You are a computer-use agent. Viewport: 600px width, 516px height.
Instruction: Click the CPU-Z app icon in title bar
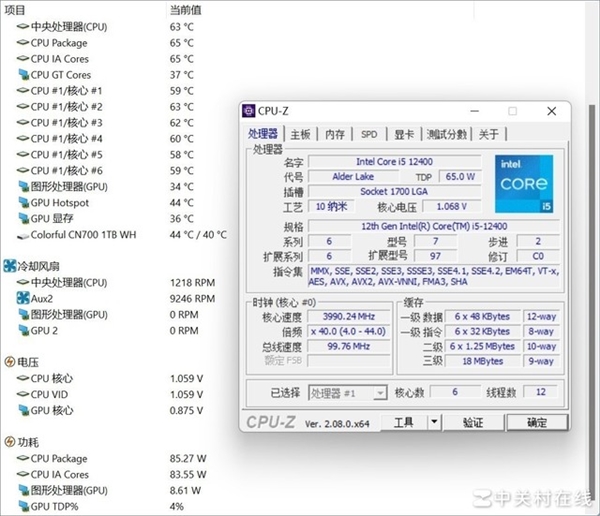tap(249, 111)
